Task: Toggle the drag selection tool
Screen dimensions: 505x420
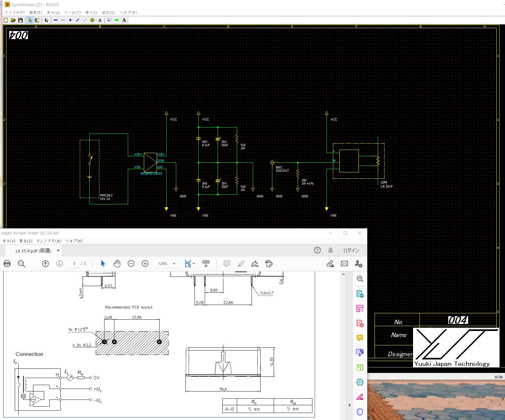Action: [x=37, y=20]
